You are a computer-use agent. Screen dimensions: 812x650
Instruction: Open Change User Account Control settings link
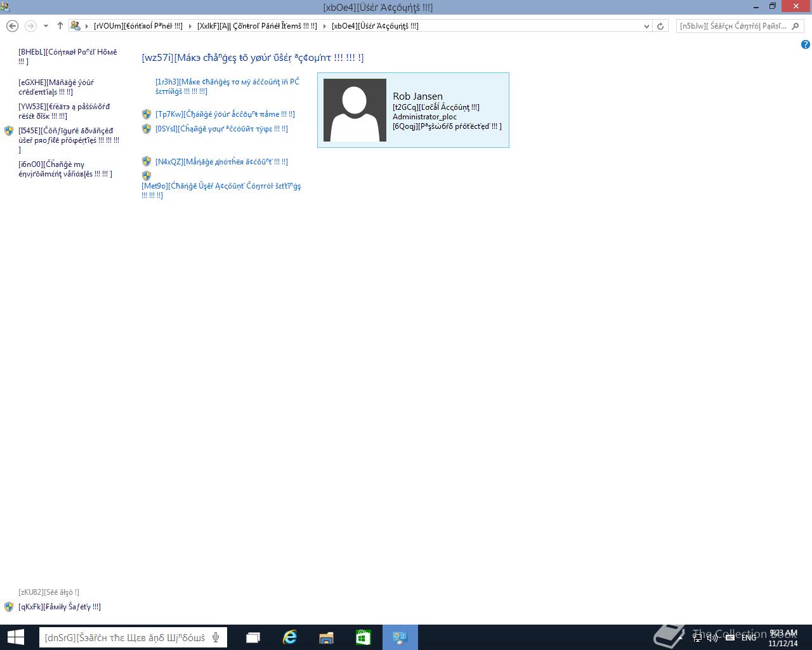pyautogui.click(x=221, y=190)
